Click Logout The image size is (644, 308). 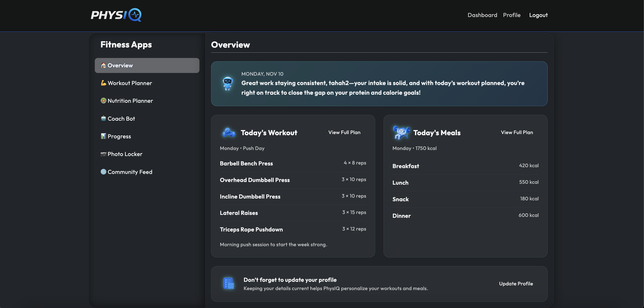[538, 15]
